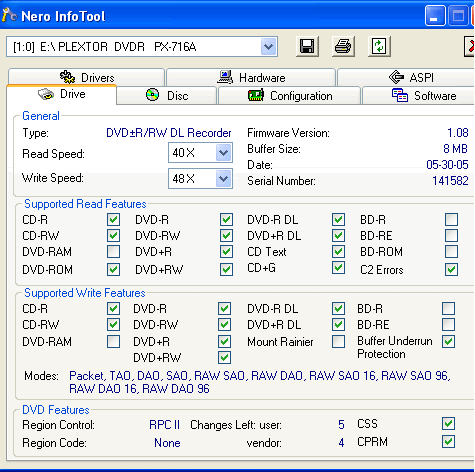Toggle the DVD+RW write feature checkbox

coord(224,357)
